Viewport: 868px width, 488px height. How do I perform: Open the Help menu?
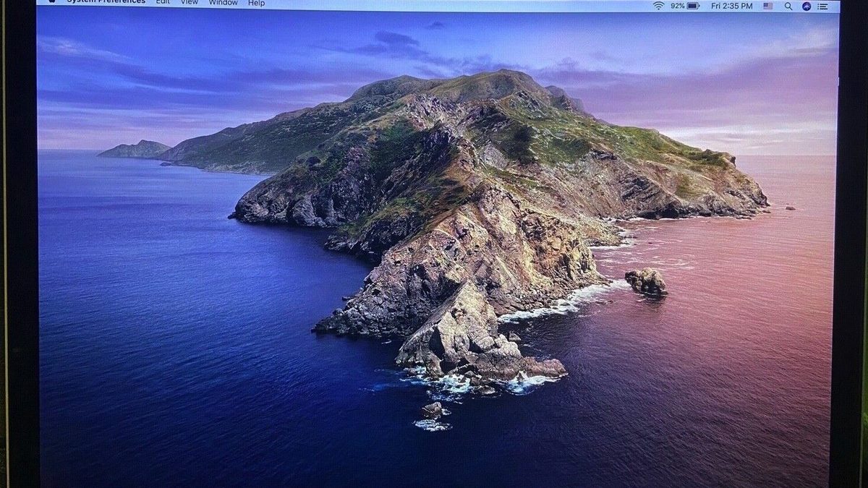[x=256, y=3]
